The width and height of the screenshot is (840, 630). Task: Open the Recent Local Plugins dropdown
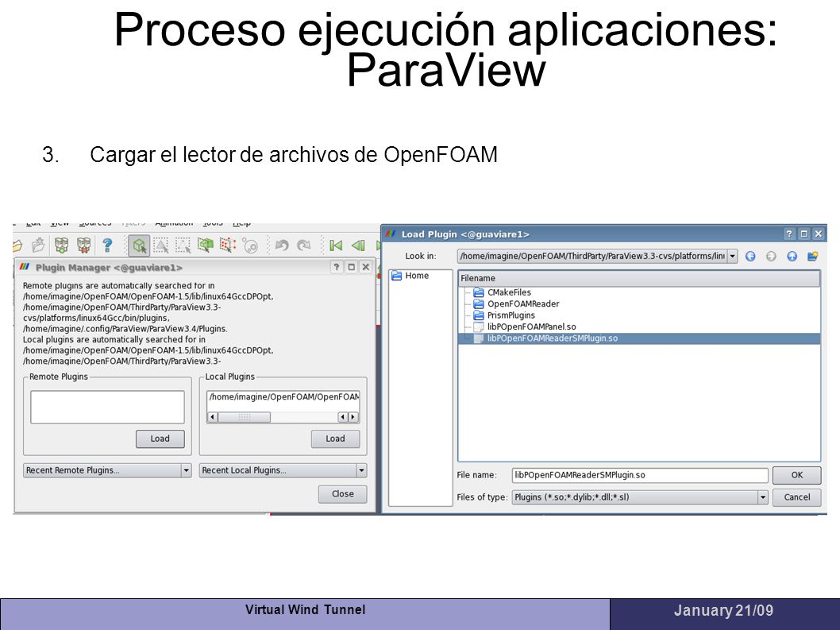[x=283, y=470]
